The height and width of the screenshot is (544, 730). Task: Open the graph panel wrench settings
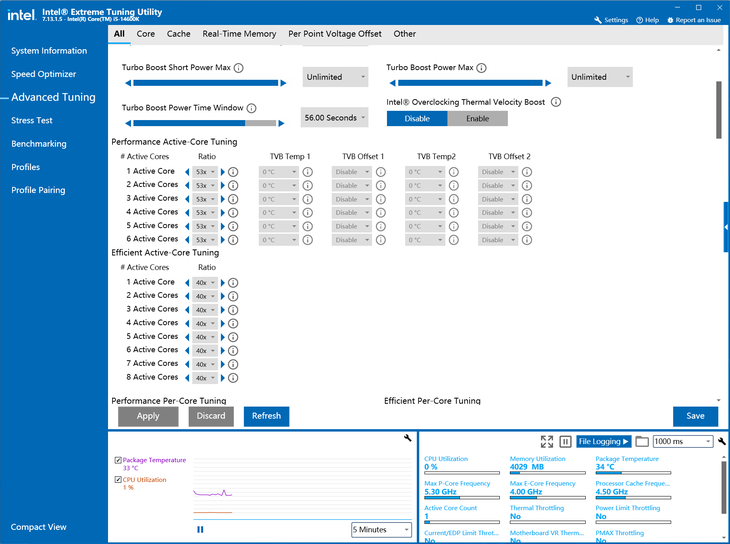coord(408,439)
